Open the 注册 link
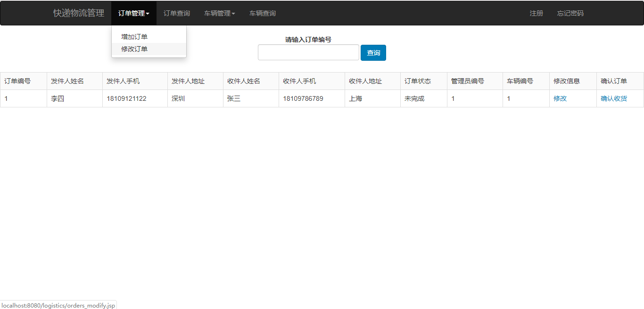The height and width of the screenshot is (309, 644). tap(537, 13)
